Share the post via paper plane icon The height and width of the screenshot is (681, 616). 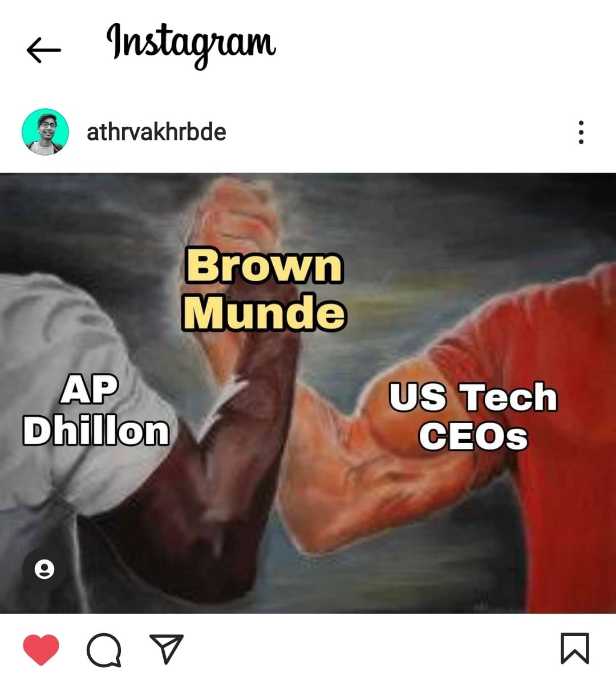(167, 648)
